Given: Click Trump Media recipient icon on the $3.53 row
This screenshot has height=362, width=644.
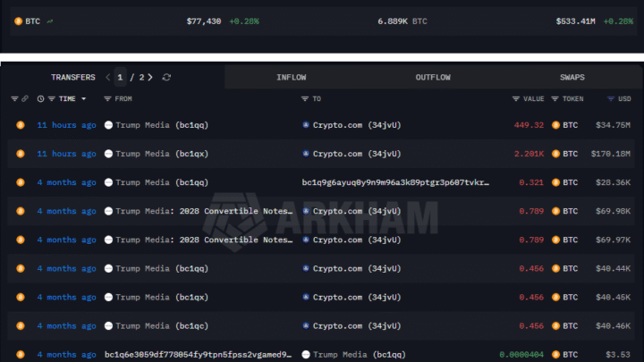Looking at the screenshot, I should (x=306, y=355).
